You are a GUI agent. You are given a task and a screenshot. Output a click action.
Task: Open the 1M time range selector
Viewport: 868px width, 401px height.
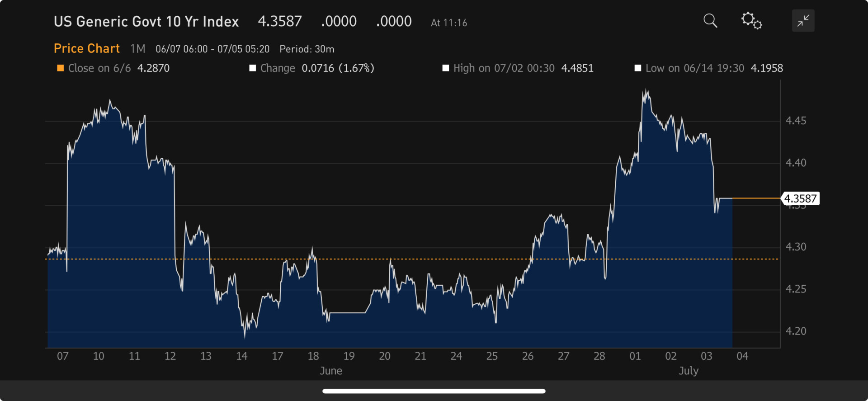[138, 49]
